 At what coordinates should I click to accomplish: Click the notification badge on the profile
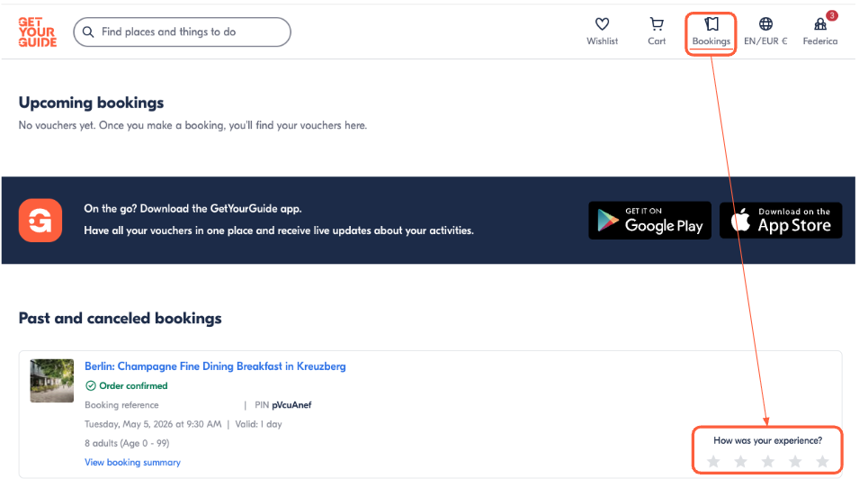pyautogui.click(x=831, y=15)
